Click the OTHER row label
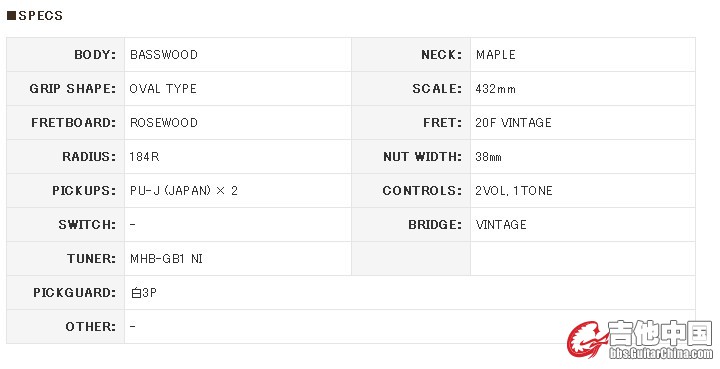The image size is (720, 369). pos(91,326)
